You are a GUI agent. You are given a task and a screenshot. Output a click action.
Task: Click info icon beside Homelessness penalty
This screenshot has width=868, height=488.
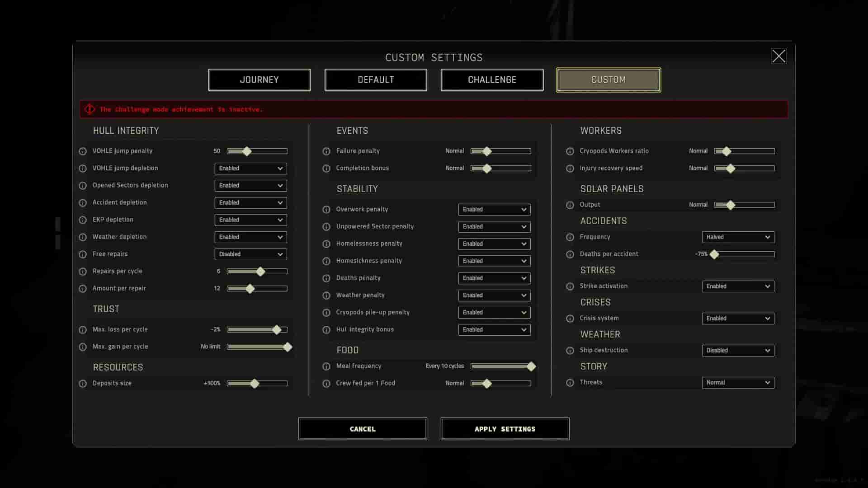pyautogui.click(x=326, y=244)
